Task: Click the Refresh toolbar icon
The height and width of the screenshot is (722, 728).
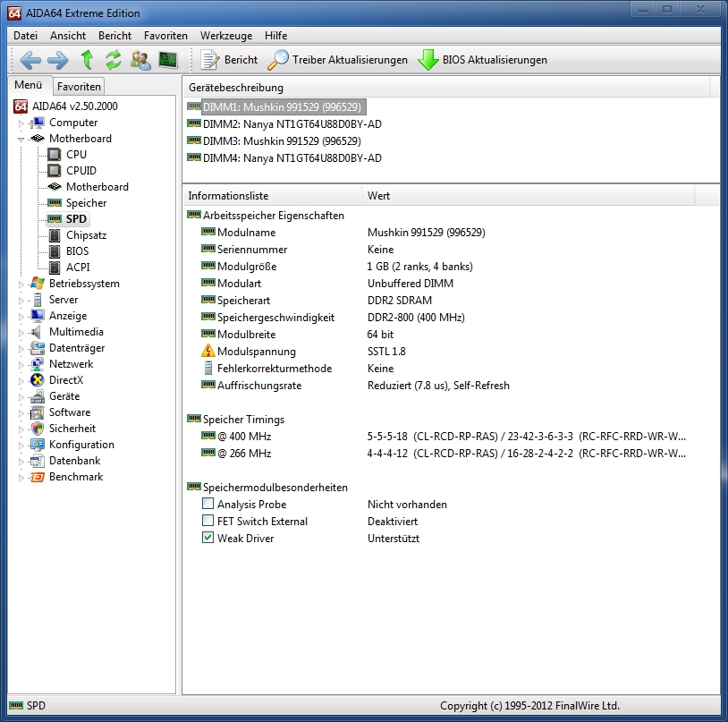Action: (114, 60)
